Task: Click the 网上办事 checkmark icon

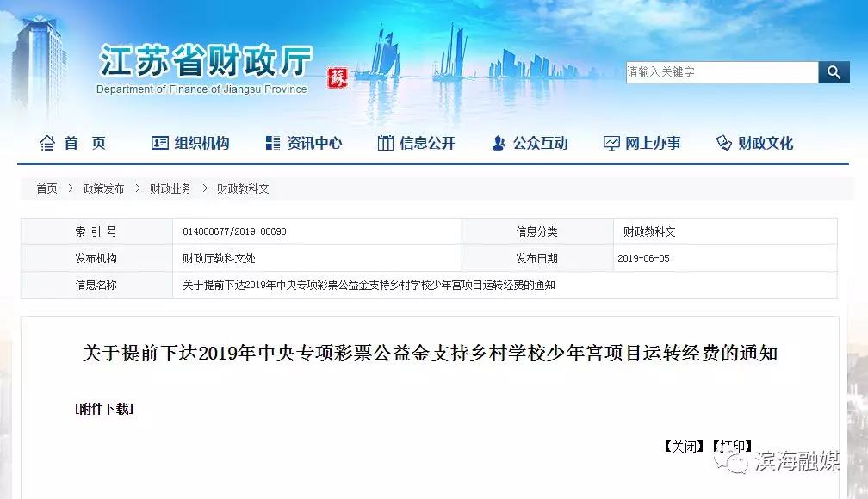Action: (611, 143)
